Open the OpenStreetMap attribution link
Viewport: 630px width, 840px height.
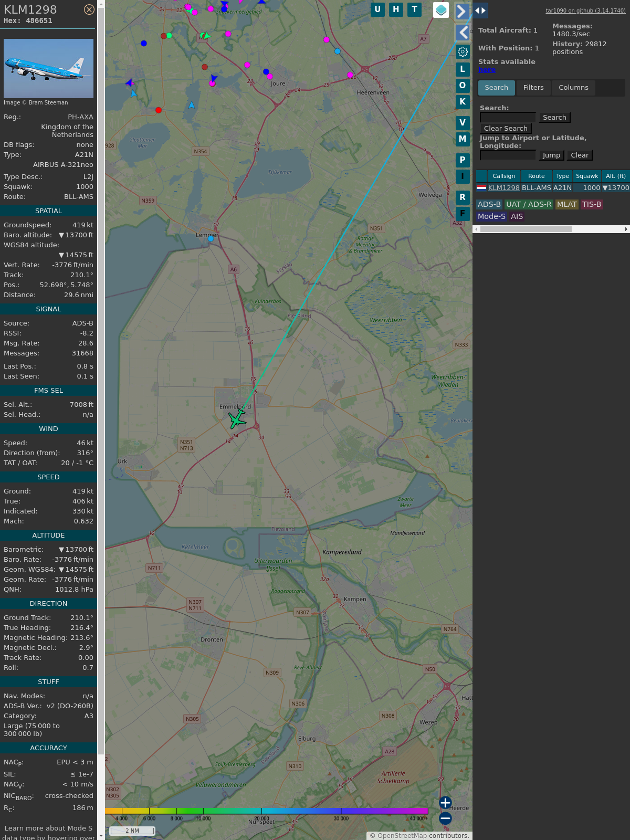[402, 836]
